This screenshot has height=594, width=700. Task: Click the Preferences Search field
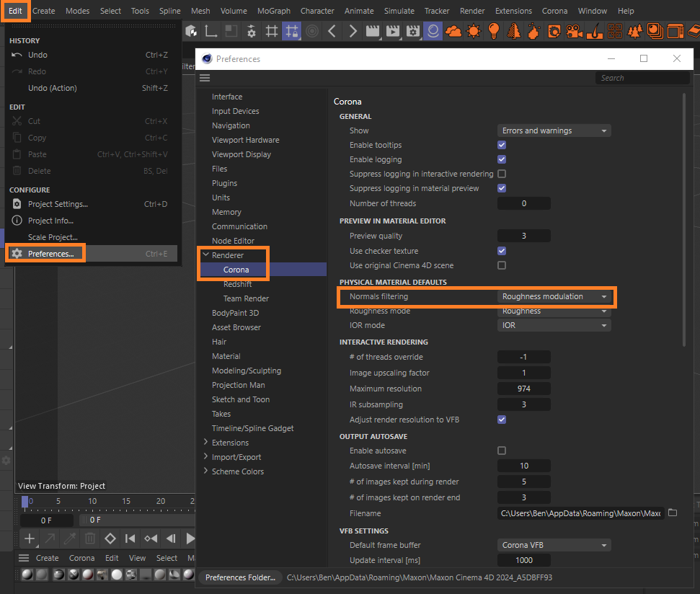[642, 78]
